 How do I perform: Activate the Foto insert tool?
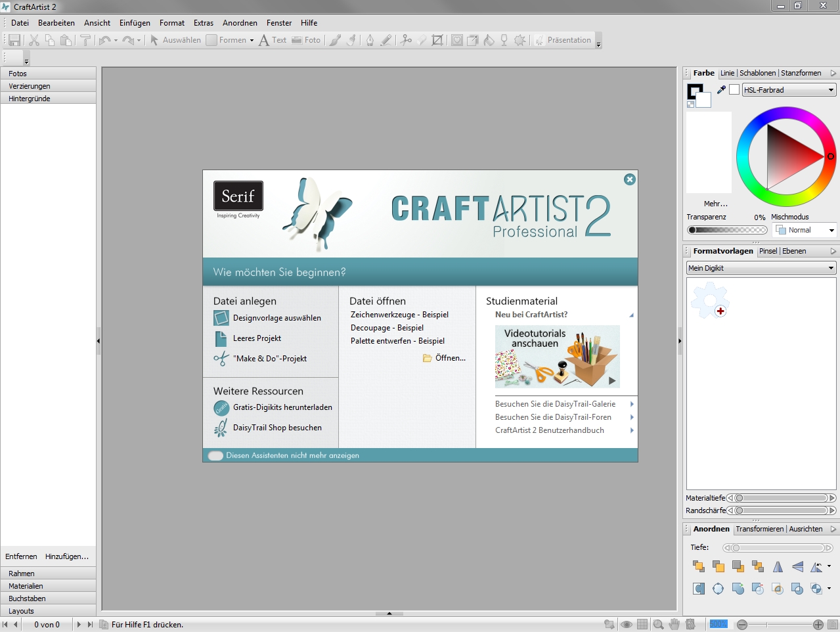(306, 40)
